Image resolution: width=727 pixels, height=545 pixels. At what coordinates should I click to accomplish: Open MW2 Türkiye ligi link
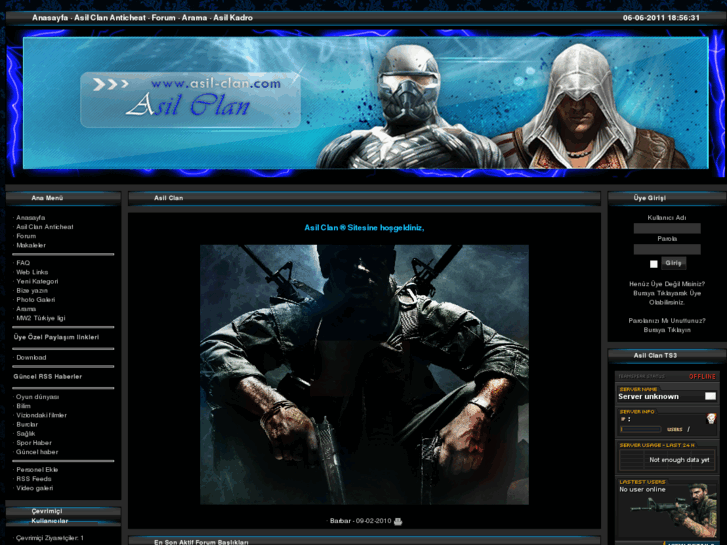coord(41,318)
